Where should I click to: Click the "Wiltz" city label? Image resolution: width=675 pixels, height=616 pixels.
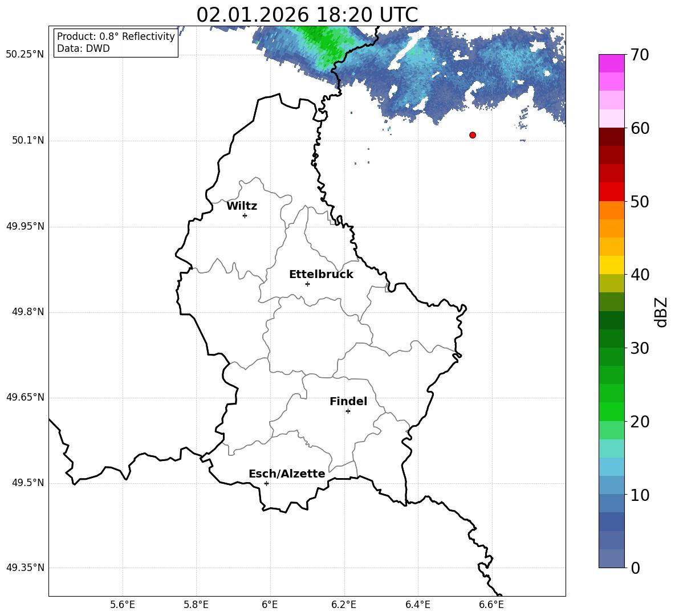tap(242, 206)
